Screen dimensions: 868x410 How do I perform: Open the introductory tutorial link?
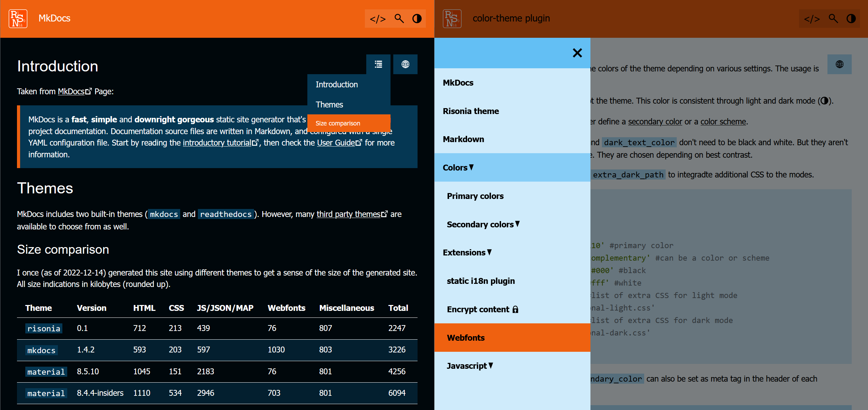click(217, 142)
